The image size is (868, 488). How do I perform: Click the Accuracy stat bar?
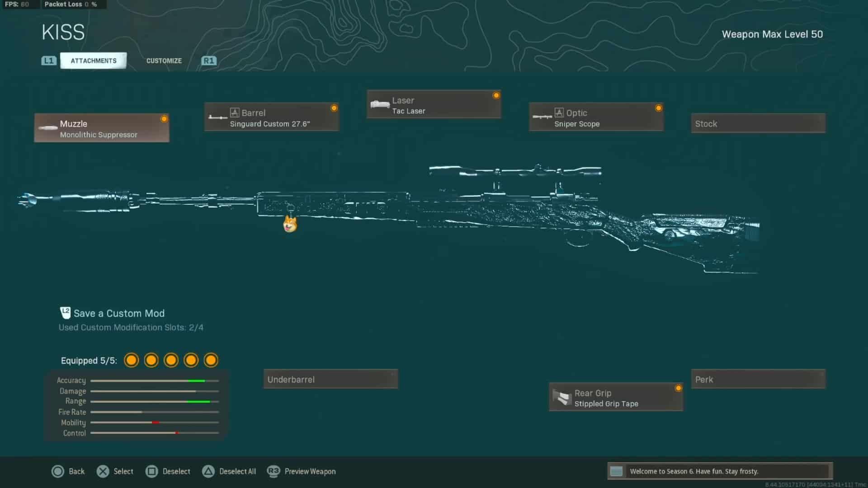[x=155, y=381]
